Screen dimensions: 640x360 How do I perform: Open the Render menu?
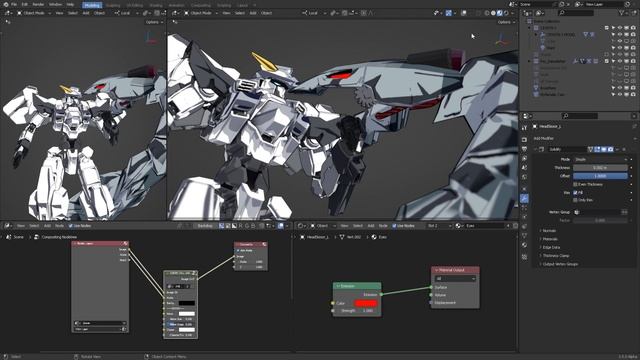coord(38,4)
